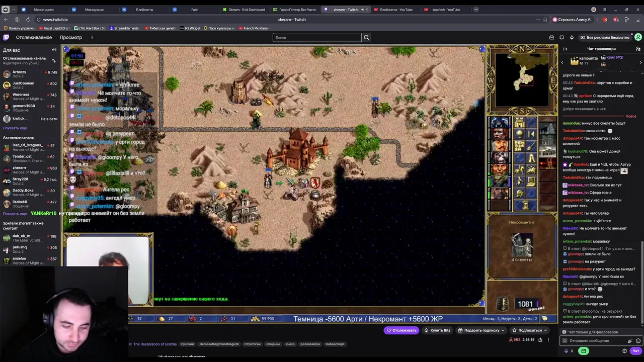The height and width of the screenshot is (362, 644).
Task: Open chat settings gear icon
Action: [x=624, y=351]
